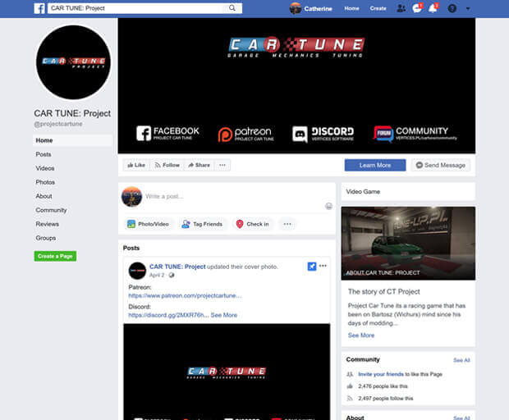This screenshot has width=509, height=420.
Task: Click the Facebook logo in top bar
Action: point(39,8)
